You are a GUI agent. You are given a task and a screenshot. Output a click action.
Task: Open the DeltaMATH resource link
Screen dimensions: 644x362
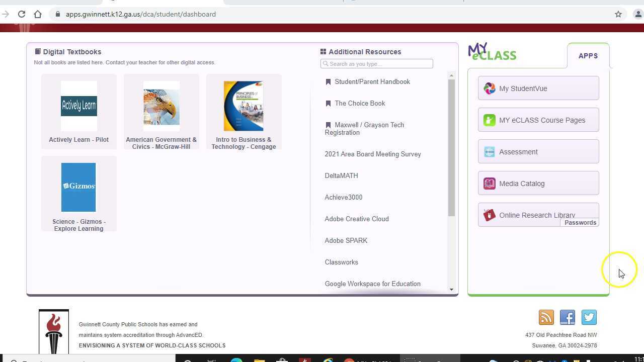click(x=341, y=175)
